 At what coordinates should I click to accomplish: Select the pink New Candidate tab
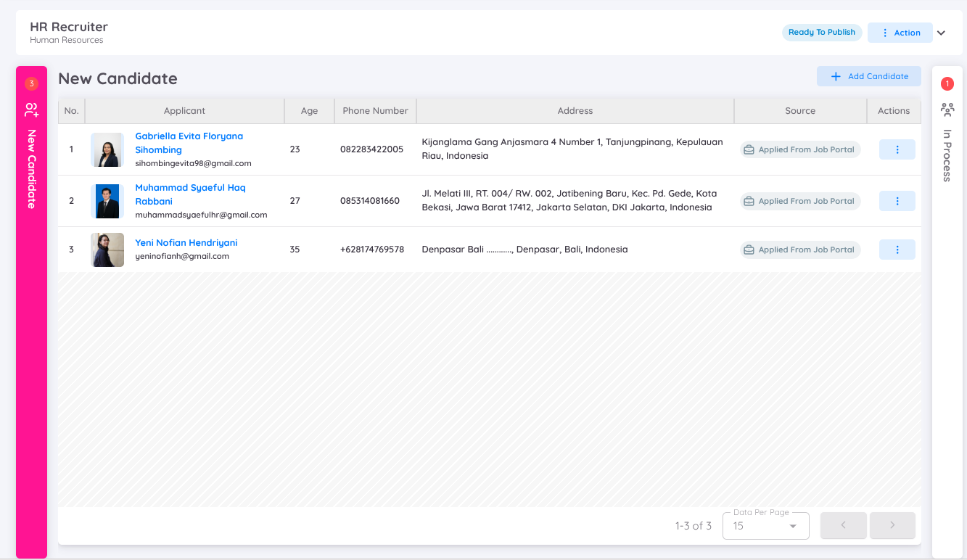(x=31, y=169)
